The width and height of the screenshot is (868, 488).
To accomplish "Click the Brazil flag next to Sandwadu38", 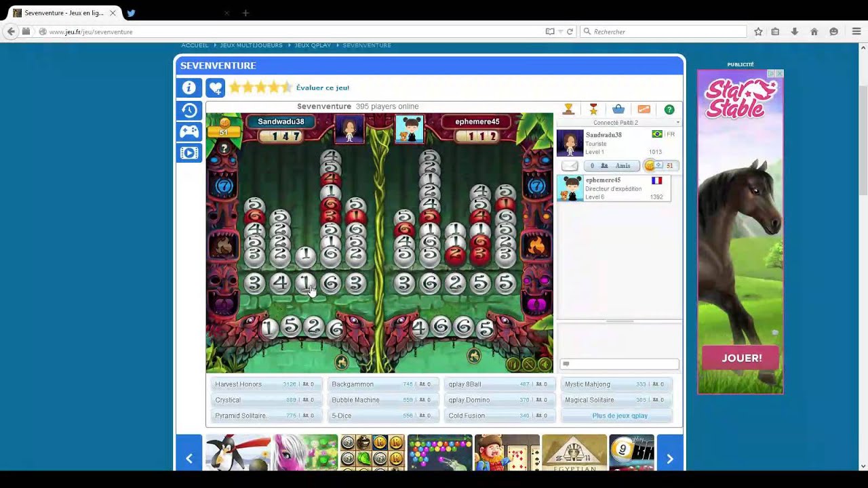I will (x=656, y=134).
